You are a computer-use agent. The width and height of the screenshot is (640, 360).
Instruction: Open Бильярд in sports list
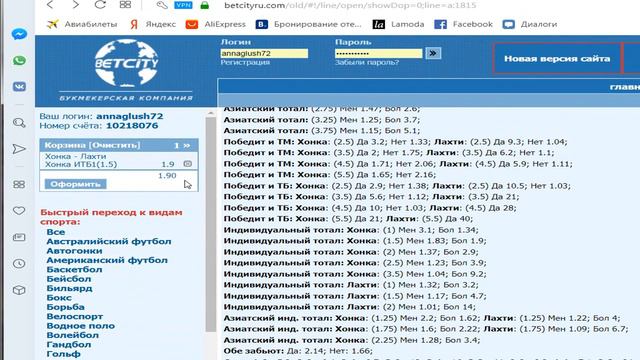69,288
